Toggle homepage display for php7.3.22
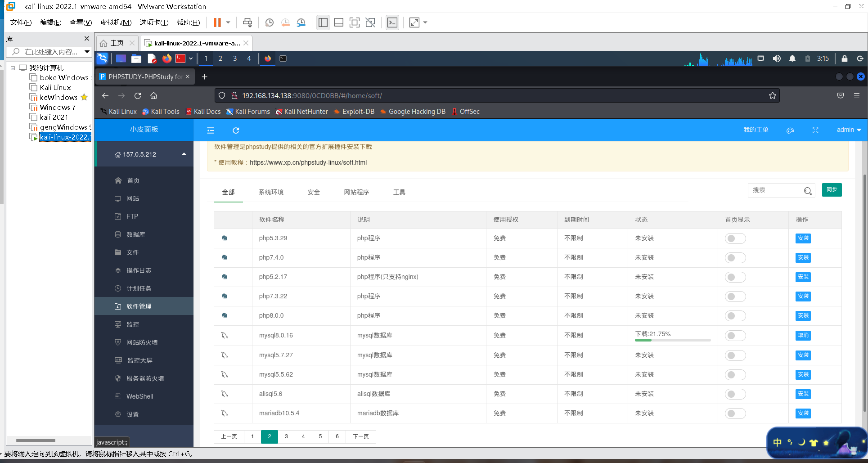Image resolution: width=868 pixels, height=463 pixels. click(x=735, y=297)
